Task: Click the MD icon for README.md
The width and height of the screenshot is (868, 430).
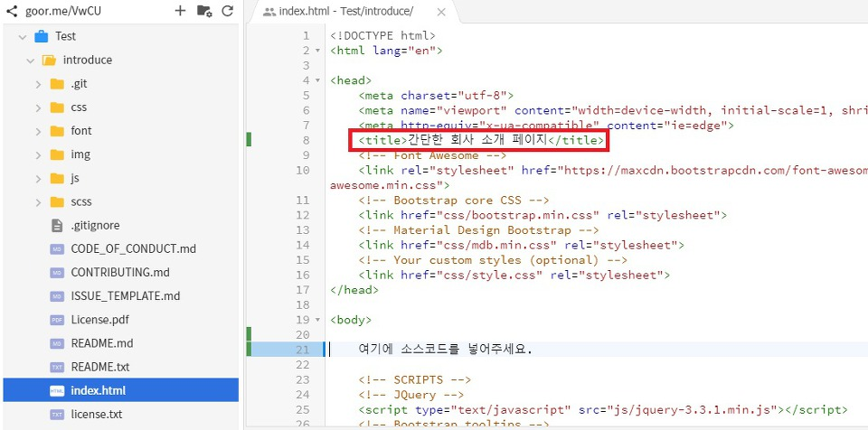Action: 57,343
